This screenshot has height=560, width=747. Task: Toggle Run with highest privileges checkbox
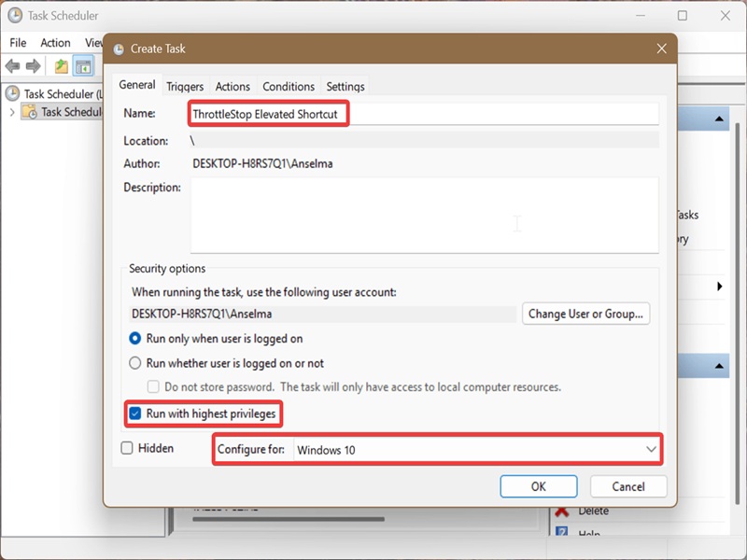coord(135,413)
